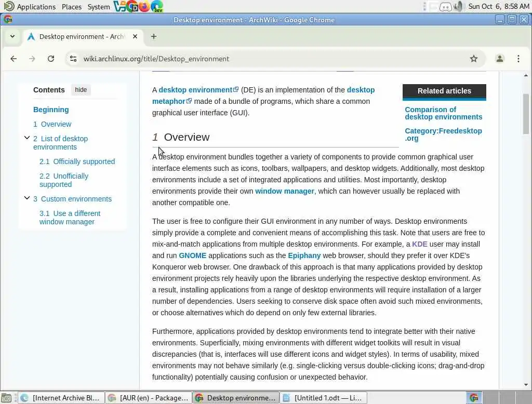532x404 pixels.
Task: Launch Visual Studio Code from the panel
Action: pyautogui.click(x=119, y=6)
